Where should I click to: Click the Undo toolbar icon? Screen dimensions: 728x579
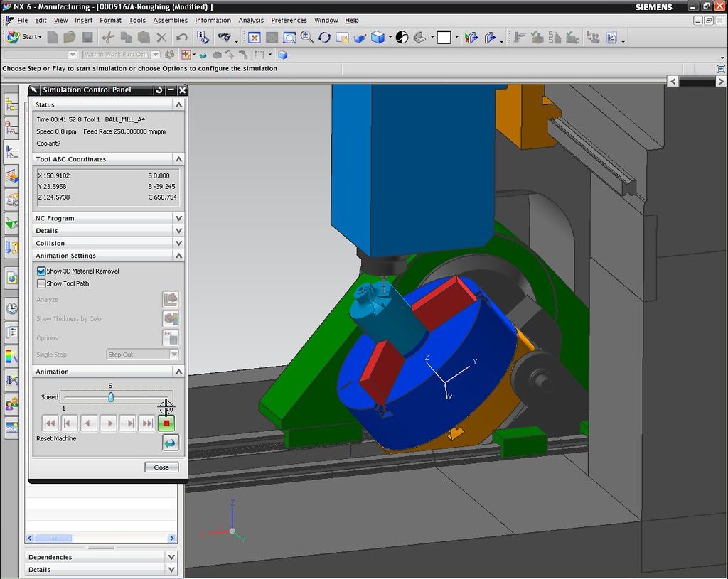click(x=182, y=38)
